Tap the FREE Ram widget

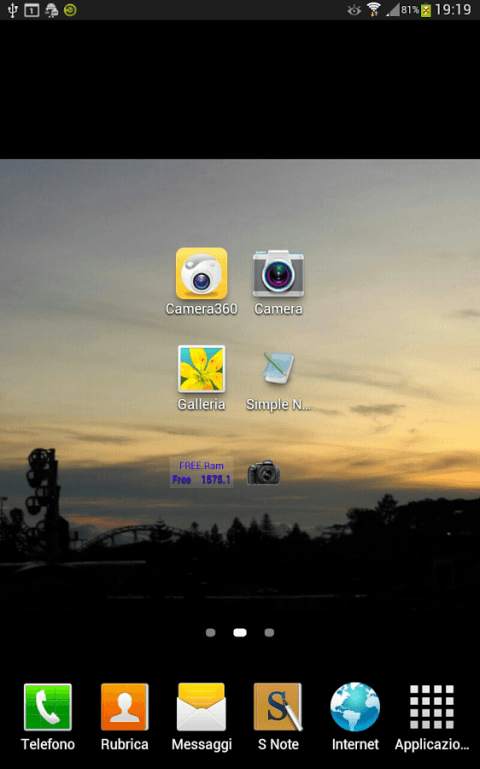click(202, 472)
